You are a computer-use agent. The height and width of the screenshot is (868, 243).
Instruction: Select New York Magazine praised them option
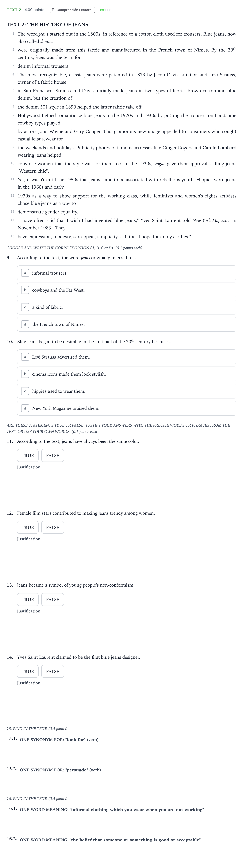[x=126, y=408]
